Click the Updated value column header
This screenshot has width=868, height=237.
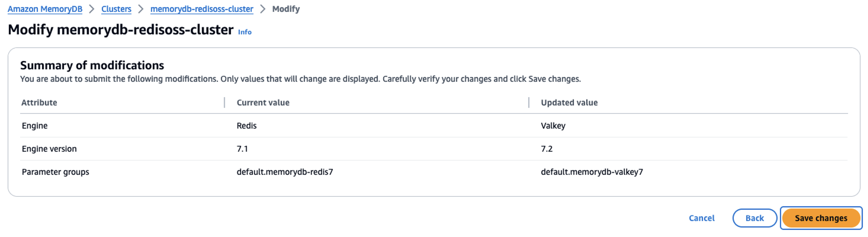point(569,102)
